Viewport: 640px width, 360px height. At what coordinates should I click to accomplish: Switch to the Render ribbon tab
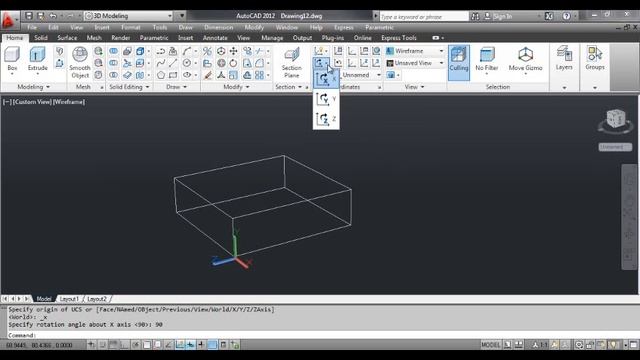[x=120, y=38]
